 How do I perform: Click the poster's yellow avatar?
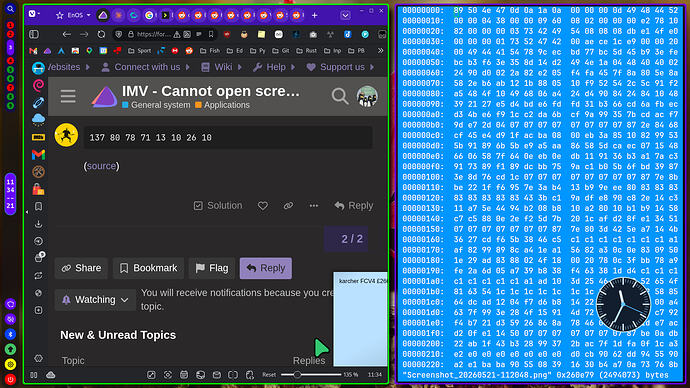coord(66,135)
